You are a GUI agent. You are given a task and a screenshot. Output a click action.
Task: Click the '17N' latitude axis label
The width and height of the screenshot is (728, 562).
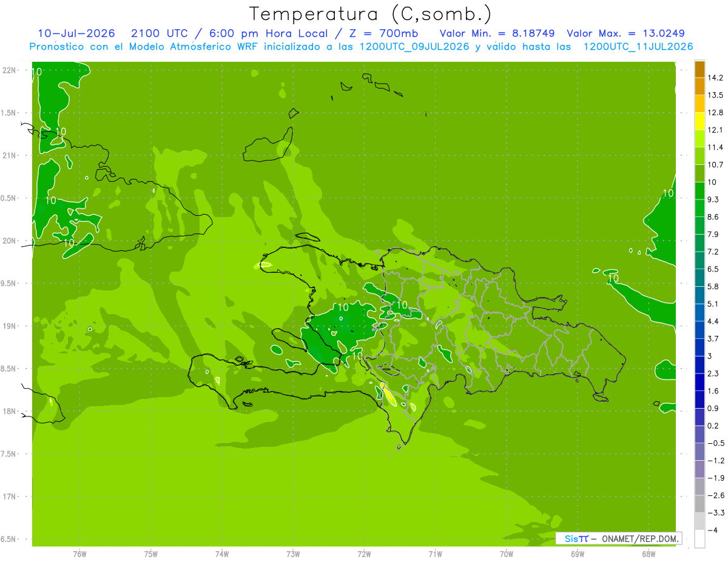point(8,497)
